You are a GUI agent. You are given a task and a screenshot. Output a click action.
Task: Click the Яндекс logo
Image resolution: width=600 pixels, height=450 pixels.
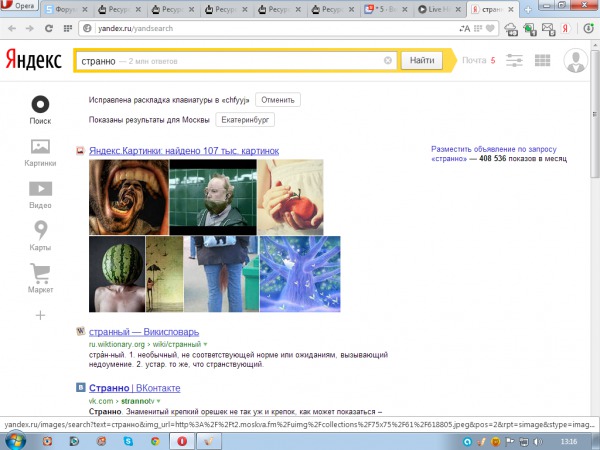pyautogui.click(x=34, y=60)
